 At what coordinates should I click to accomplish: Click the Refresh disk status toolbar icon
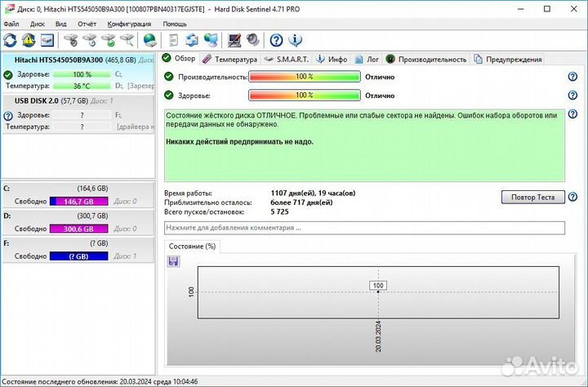(x=10, y=40)
